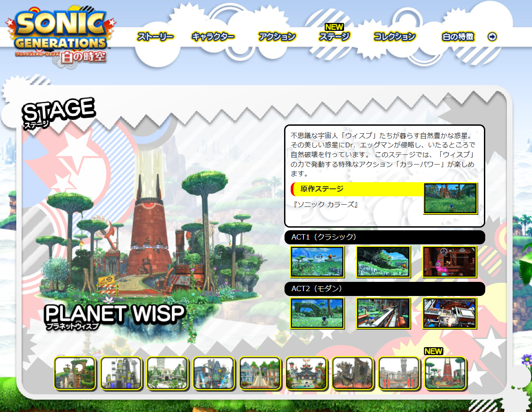Go to the アクション page
The height and width of the screenshot is (412, 532).
coord(277,37)
